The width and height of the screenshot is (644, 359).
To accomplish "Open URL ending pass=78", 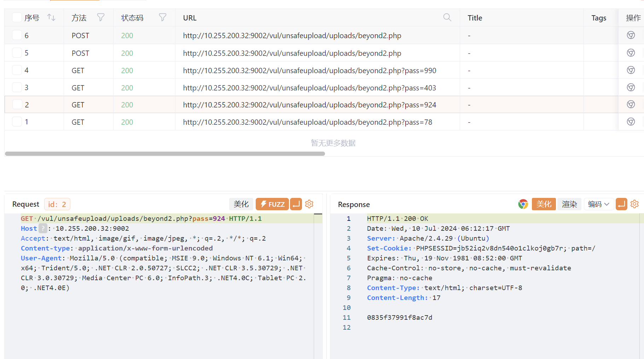I will tap(308, 122).
